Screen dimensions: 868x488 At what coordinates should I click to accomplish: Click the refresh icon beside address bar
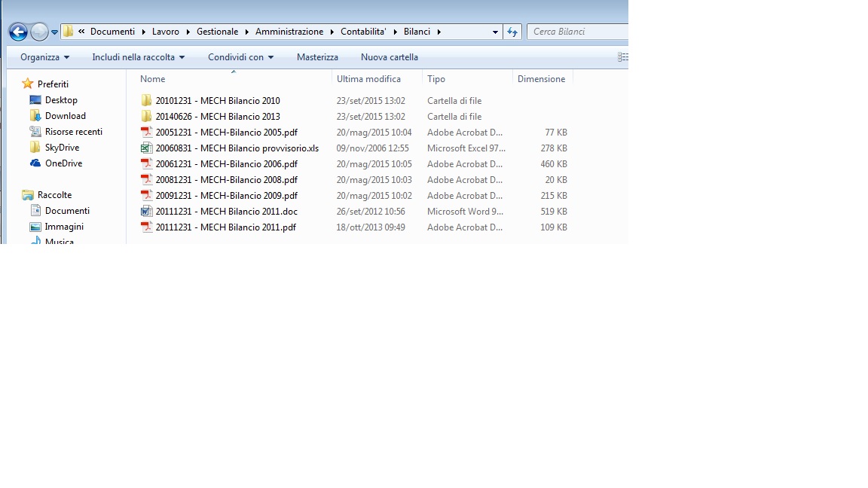point(512,32)
